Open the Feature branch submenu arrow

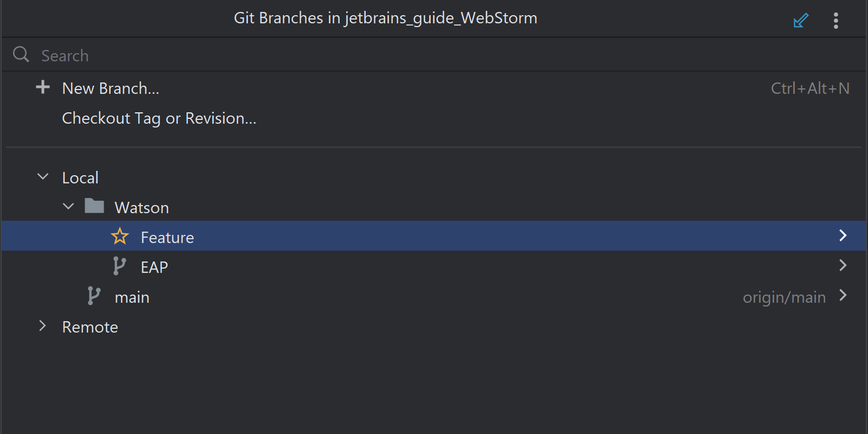click(x=843, y=235)
